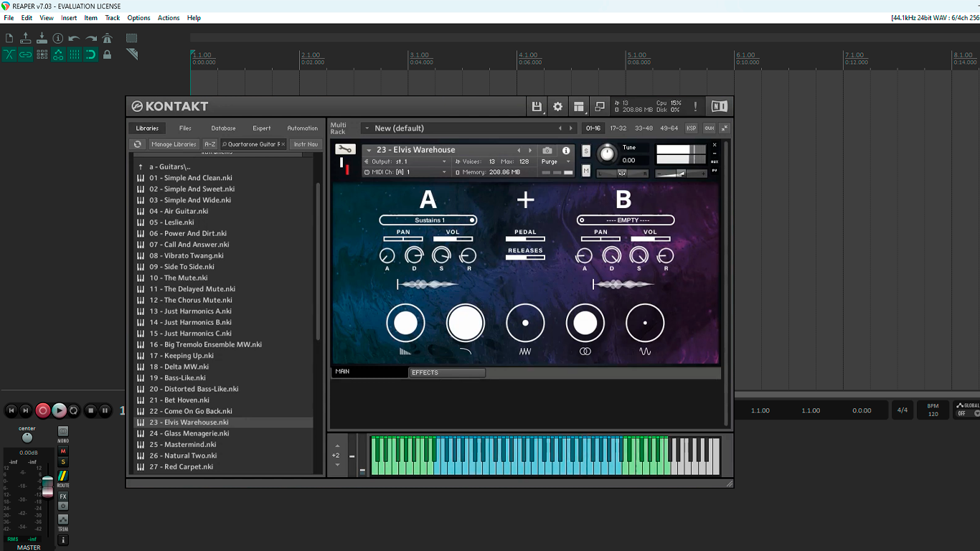Toggle repeat loop button in transport

(74, 410)
